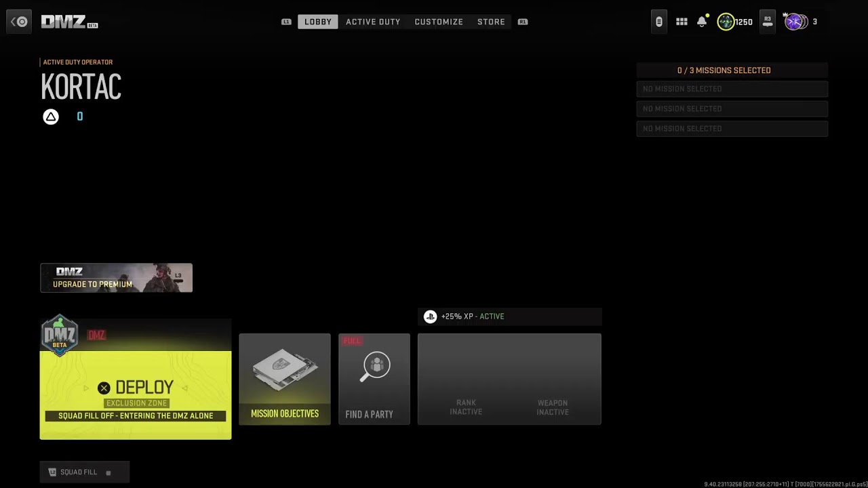868x488 pixels.
Task: Select the second No Mission Selected slot
Action: pos(732,108)
